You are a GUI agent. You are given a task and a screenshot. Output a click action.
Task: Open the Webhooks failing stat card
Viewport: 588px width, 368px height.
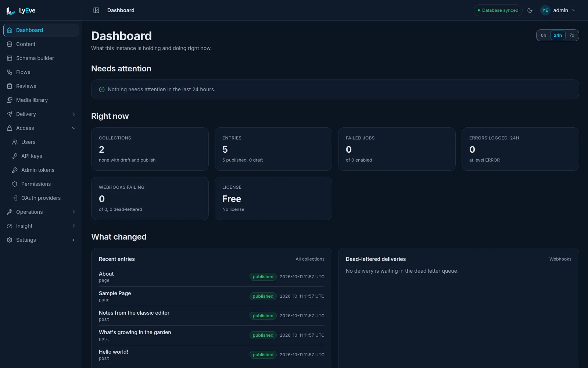150,198
